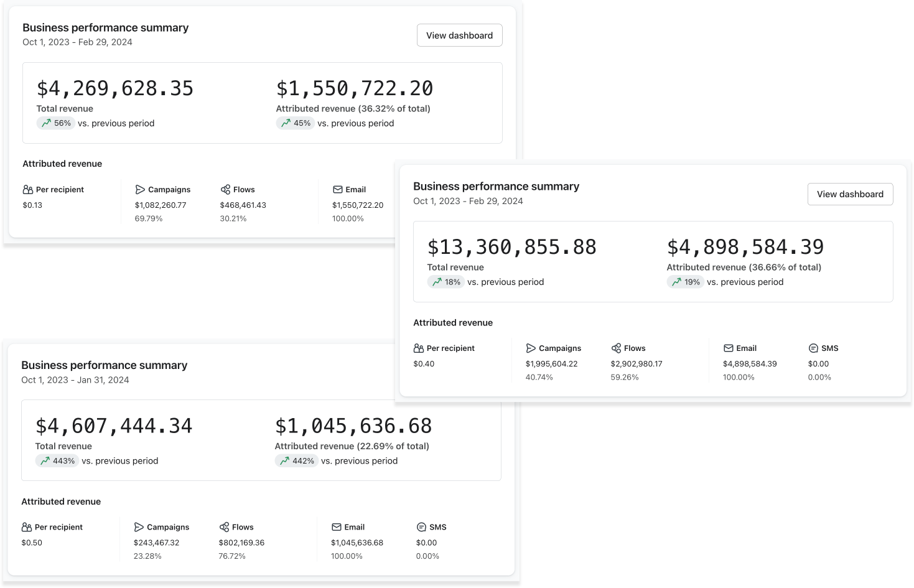Click View dashboard in the $13,360,855.88 card

(850, 194)
